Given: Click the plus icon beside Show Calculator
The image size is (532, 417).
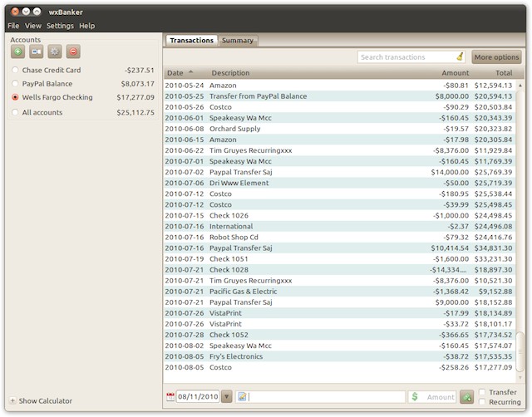Looking at the screenshot, I should tap(12, 400).
